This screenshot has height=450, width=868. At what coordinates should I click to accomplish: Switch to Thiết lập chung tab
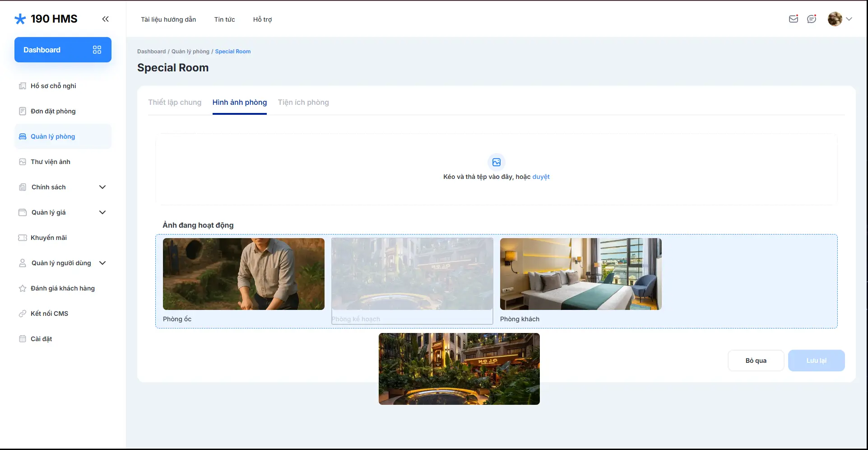(x=175, y=103)
